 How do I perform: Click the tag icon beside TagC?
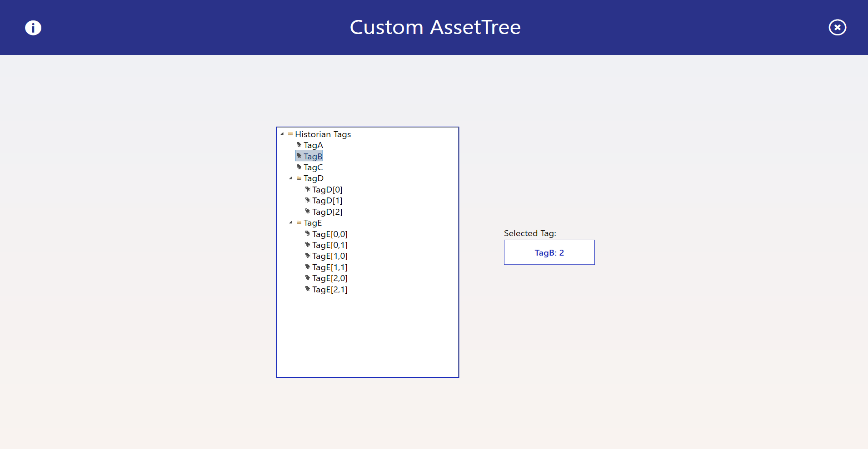pyautogui.click(x=299, y=167)
